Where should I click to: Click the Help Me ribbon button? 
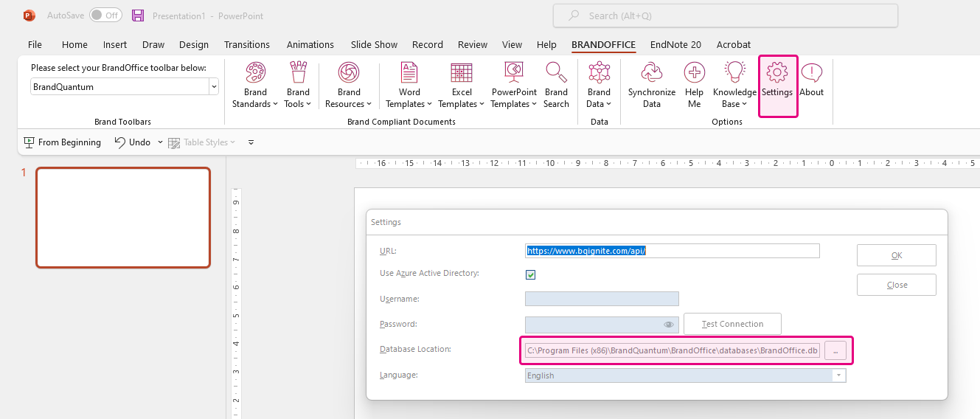tap(694, 86)
